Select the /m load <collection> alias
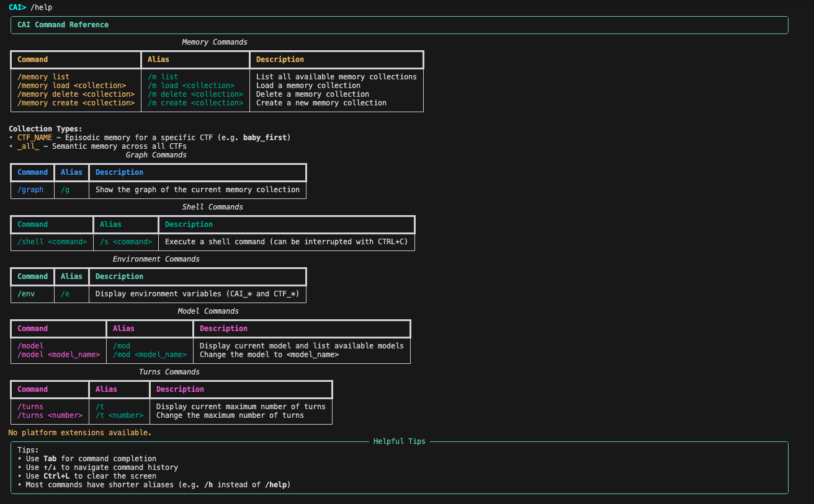This screenshot has height=504, width=814. [191, 86]
